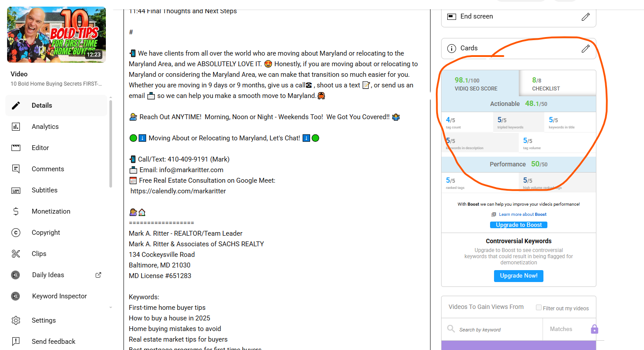Enable Filter out my videos checkbox
644x350 pixels.
539,308
